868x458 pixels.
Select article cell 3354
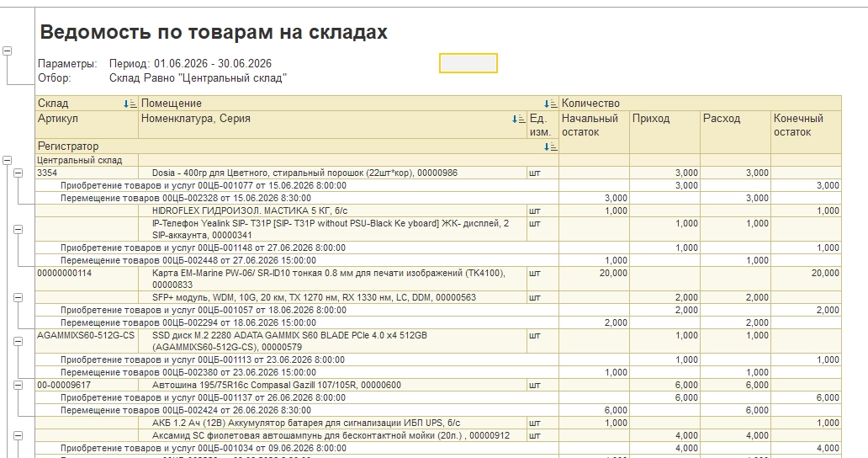pyautogui.click(x=87, y=173)
